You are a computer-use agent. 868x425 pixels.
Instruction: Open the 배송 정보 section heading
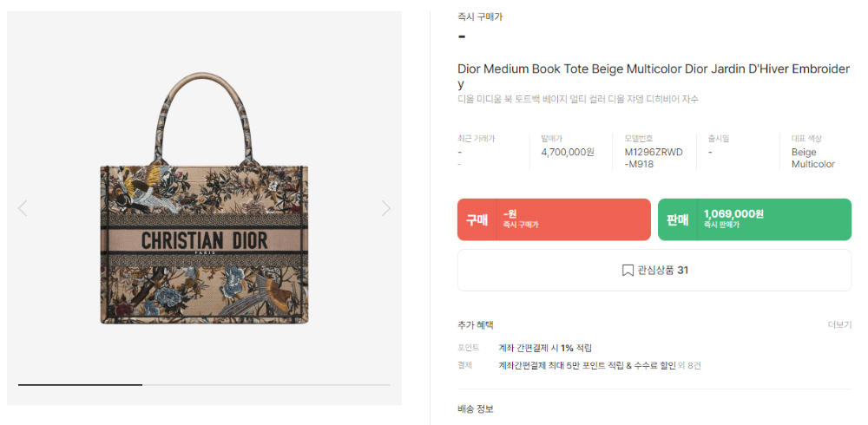point(475,409)
